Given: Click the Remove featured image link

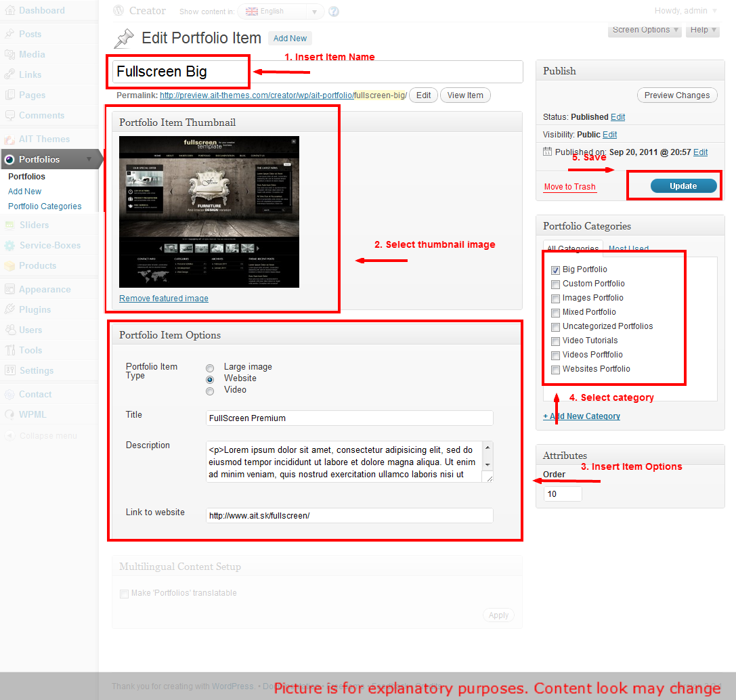Looking at the screenshot, I should [164, 299].
